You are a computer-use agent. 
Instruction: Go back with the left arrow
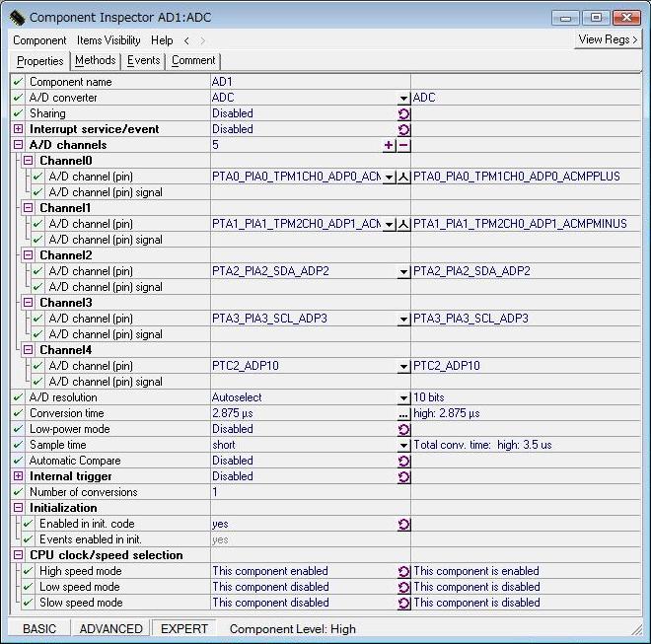pos(186,40)
